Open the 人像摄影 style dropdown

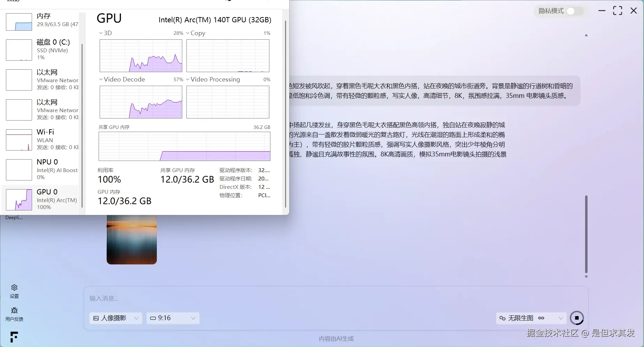pyautogui.click(x=116, y=318)
